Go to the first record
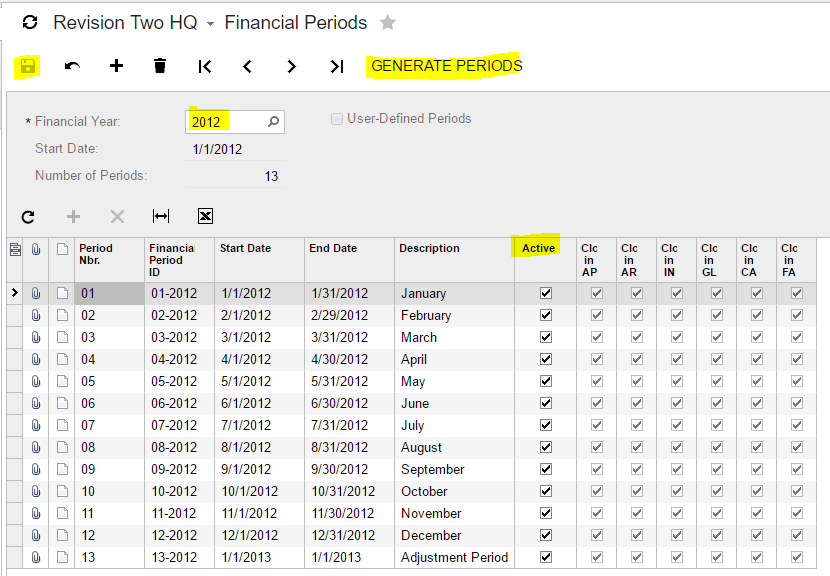Image resolution: width=830 pixels, height=576 pixels. click(x=205, y=66)
